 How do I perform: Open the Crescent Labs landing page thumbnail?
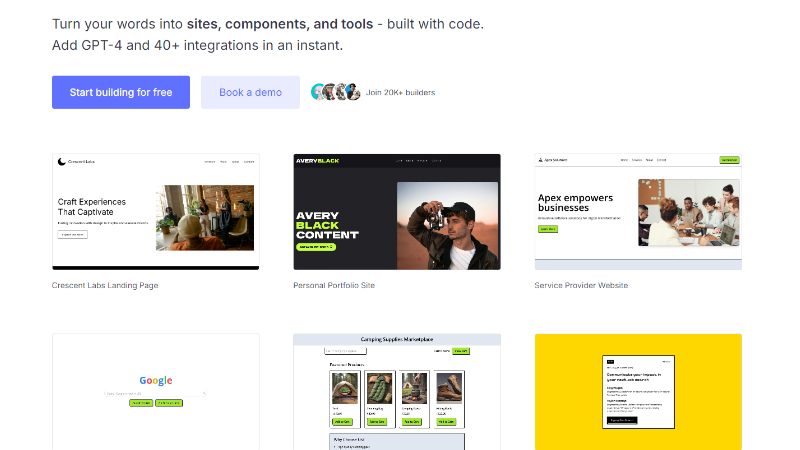[x=156, y=212]
